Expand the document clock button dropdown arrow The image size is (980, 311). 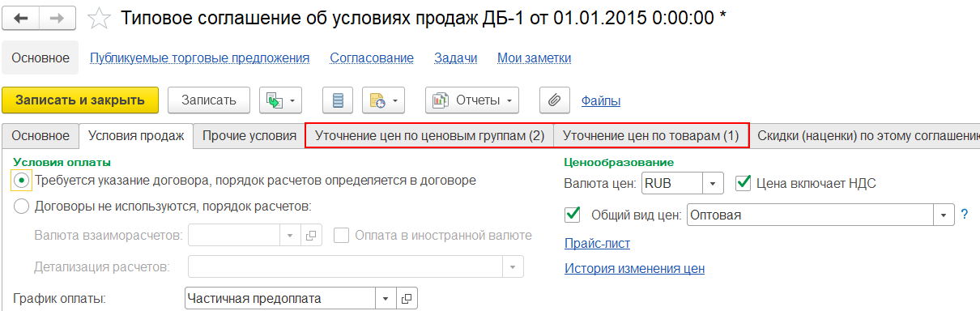[394, 101]
